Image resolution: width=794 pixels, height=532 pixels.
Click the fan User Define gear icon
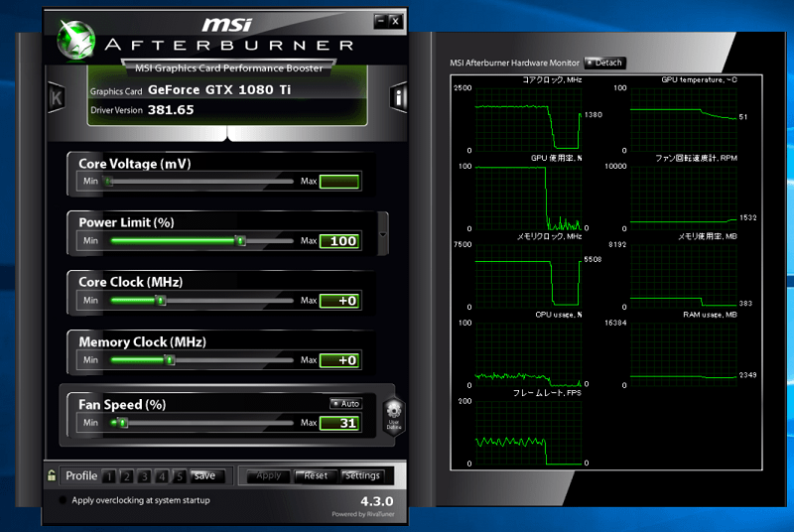click(393, 415)
